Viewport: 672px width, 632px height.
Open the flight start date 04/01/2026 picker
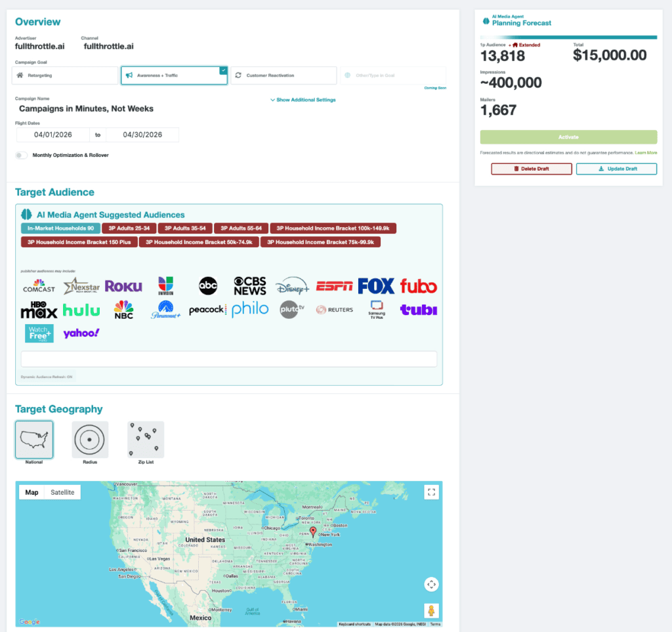(x=53, y=135)
